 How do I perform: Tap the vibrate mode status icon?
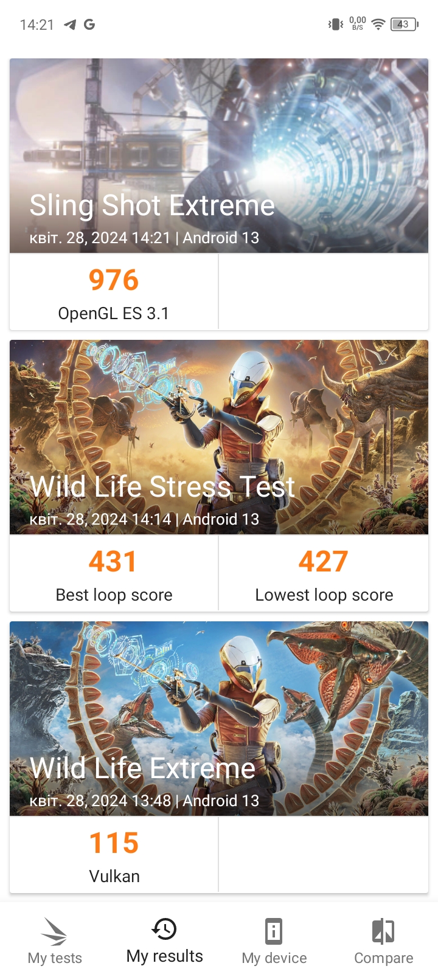coord(335,25)
